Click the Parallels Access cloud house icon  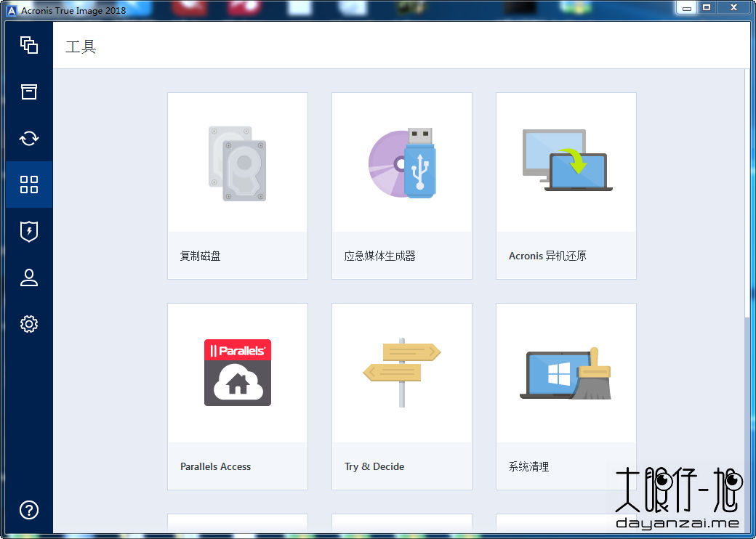(238, 373)
